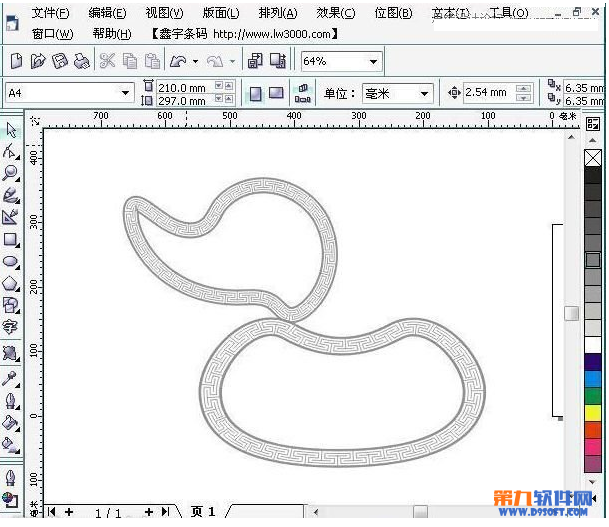Select the Freehand drawing tool
Image resolution: width=609 pixels, height=527 pixels.
[11, 195]
